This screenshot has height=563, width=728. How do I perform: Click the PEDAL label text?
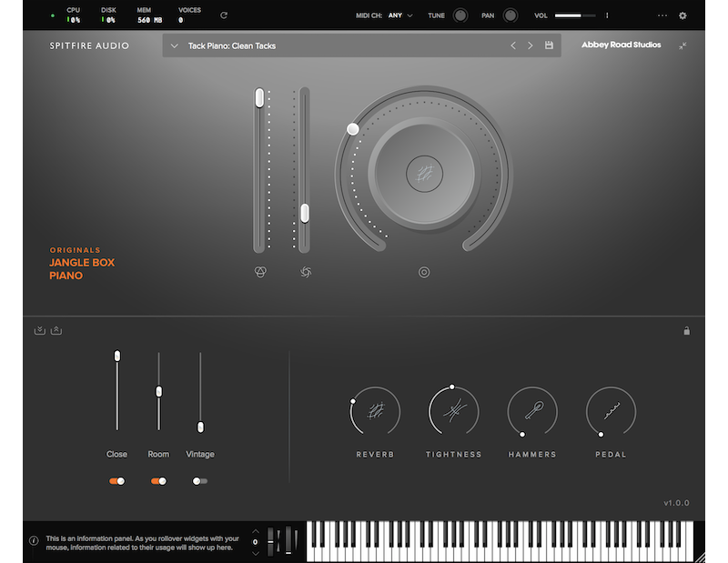[611, 455]
